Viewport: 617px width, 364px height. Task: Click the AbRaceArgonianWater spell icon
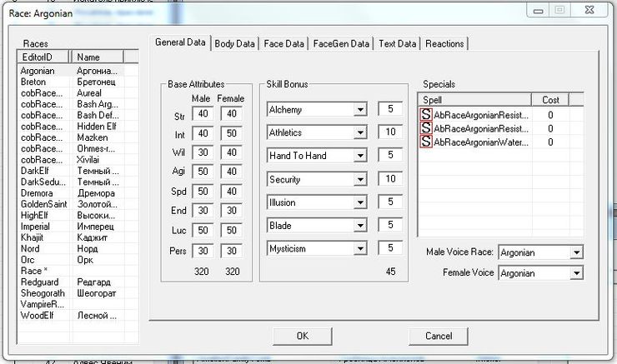coord(426,142)
